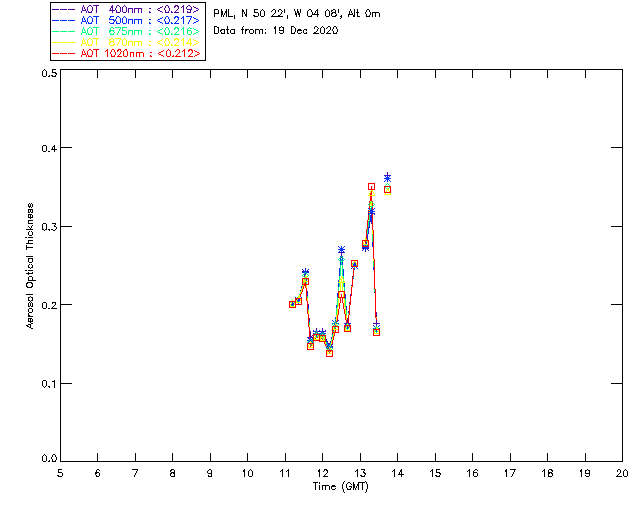Click the y-axis tick label 0.3

[49, 227]
